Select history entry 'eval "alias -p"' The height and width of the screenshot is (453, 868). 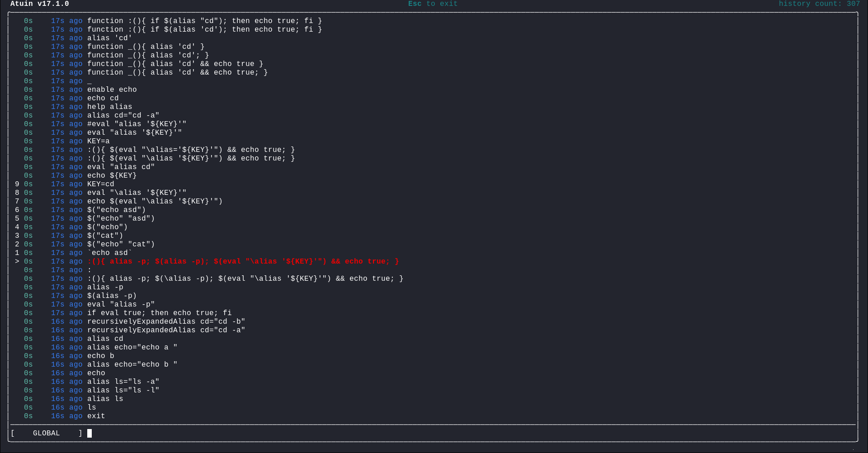tap(121, 304)
